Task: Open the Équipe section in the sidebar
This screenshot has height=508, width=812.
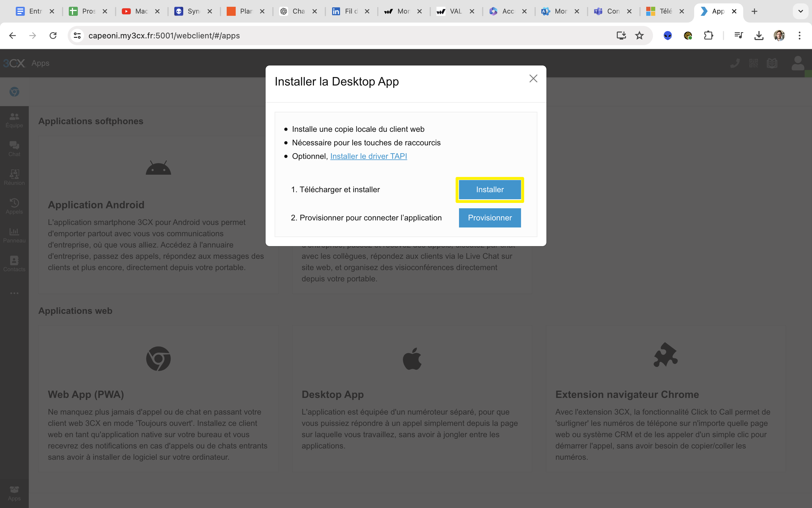Action: 14,120
